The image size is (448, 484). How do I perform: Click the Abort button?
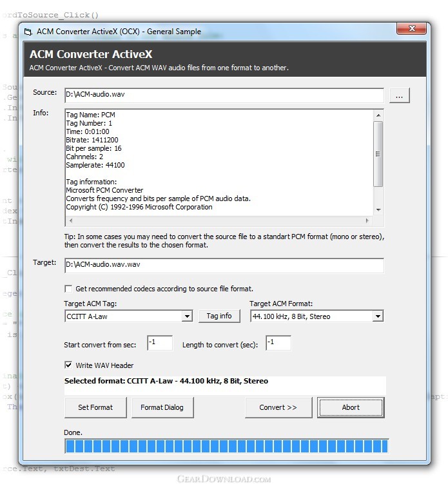click(351, 407)
